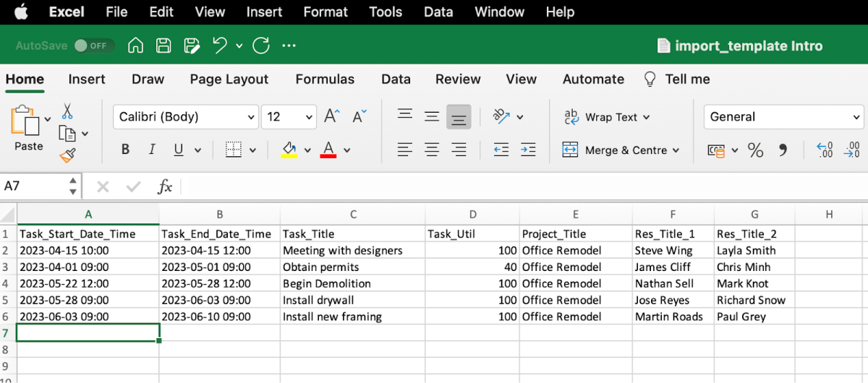Switch to the Formulas tab

tap(325, 79)
